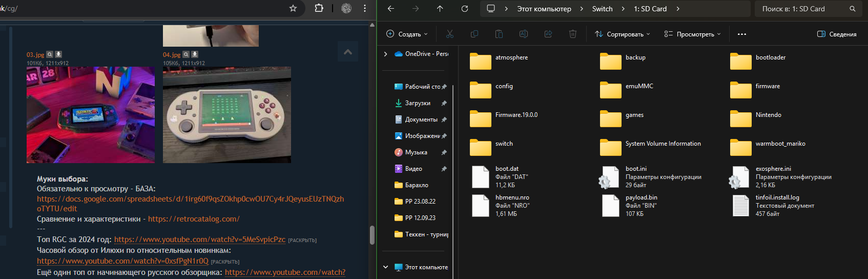The image size is (868, 279).
Task: Select the tinfoil.install.log text file
Action: [x=772, y=206]
